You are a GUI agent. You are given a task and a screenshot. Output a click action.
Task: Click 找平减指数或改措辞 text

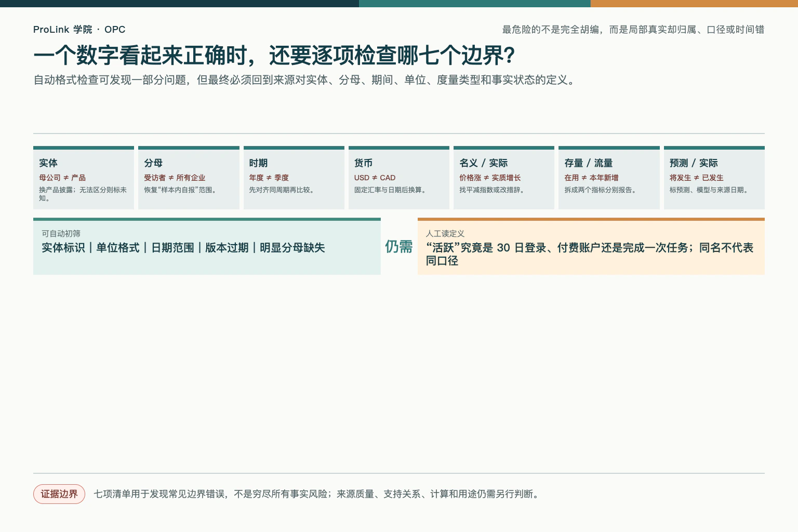point(493,190)
